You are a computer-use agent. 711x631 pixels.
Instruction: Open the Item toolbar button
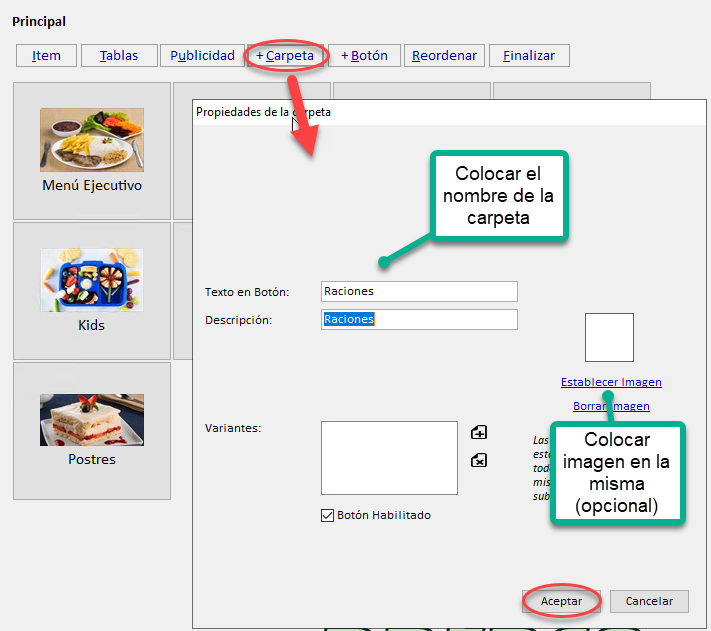(46, 56)
